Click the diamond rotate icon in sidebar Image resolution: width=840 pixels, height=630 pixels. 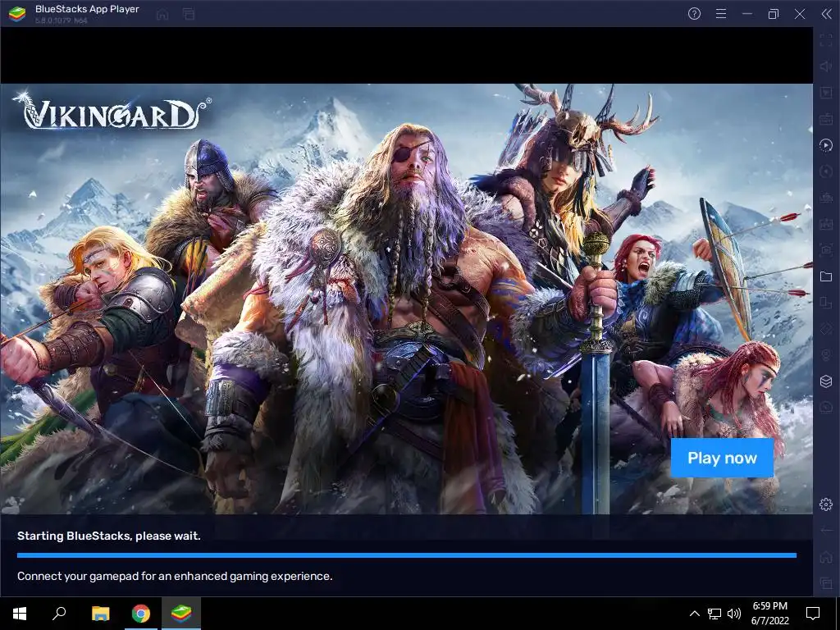coord(825,329)
